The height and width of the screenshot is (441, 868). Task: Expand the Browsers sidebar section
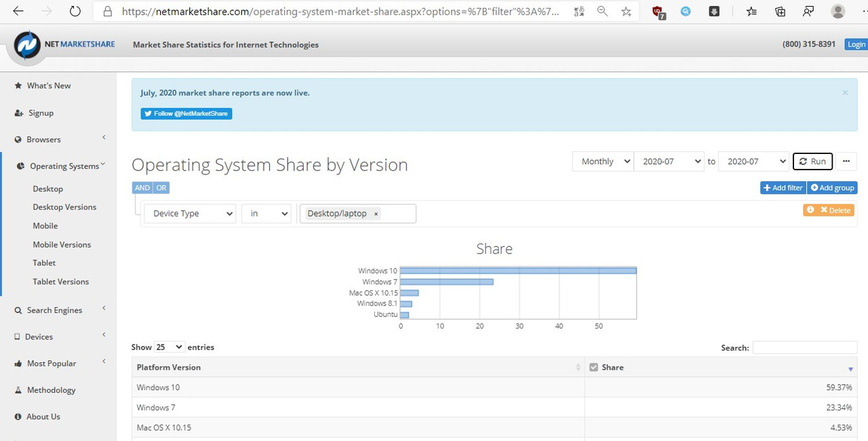(60, 139)
